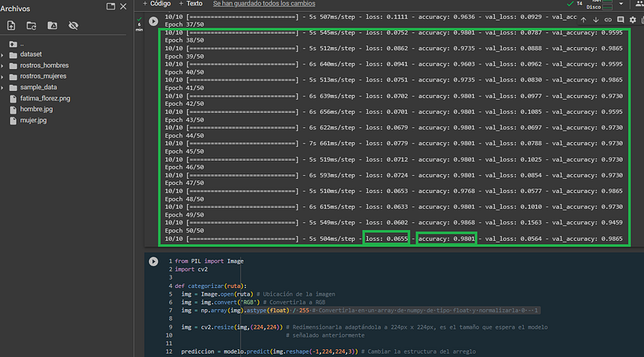This screenshot has width=644, height=357.
Task: Expand the rostros_mujeres folder
Action: (x=3, y=77)
